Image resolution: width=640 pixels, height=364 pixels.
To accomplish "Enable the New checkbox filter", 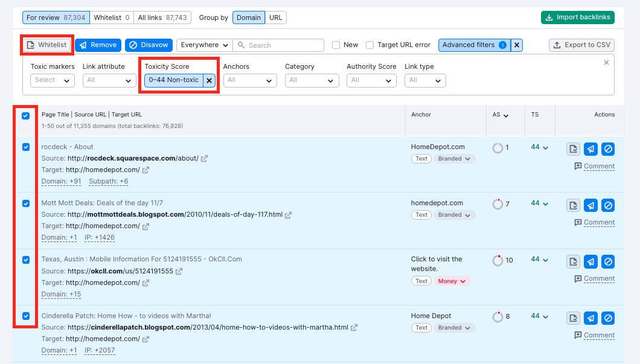I will pyautogui.click(x=336, y=45).
